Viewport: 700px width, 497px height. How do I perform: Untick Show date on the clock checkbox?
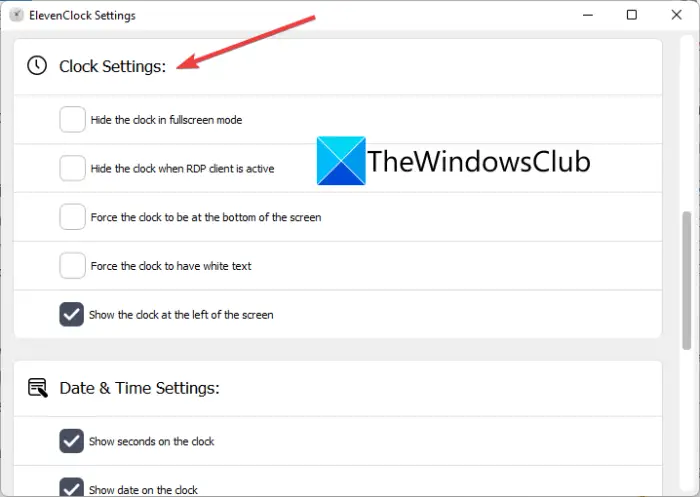pos(71,487)
